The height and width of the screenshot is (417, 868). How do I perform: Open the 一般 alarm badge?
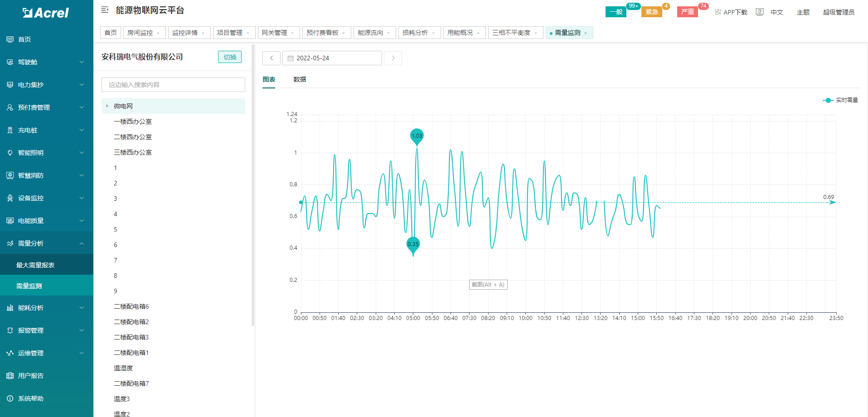pos(616,12)
